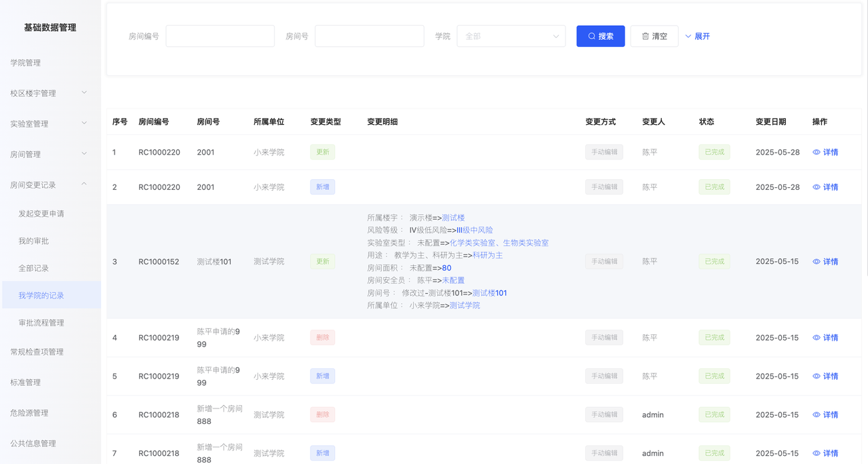Image resolution: width=868 pixels, height=464 pixels.
Task: Select 我学院的记录 submenu item
Action: pos(50,295)
